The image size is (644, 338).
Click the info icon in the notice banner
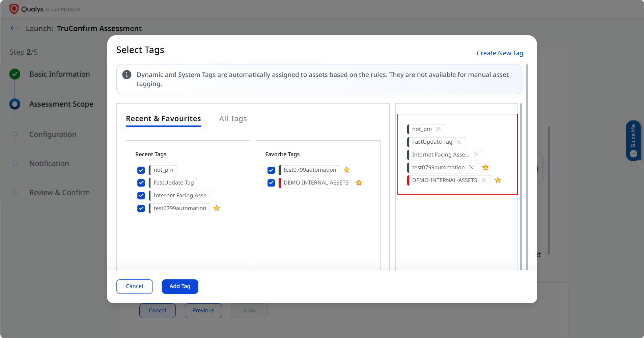[x=127, y=75]
